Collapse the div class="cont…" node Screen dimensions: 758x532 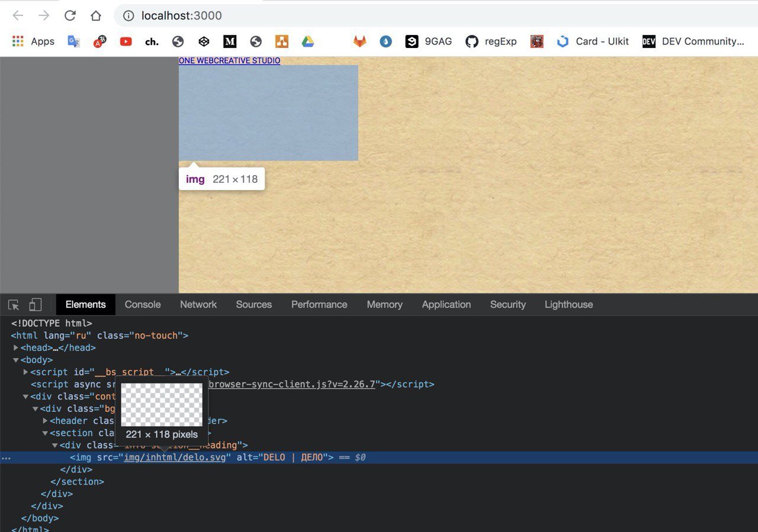25,396
